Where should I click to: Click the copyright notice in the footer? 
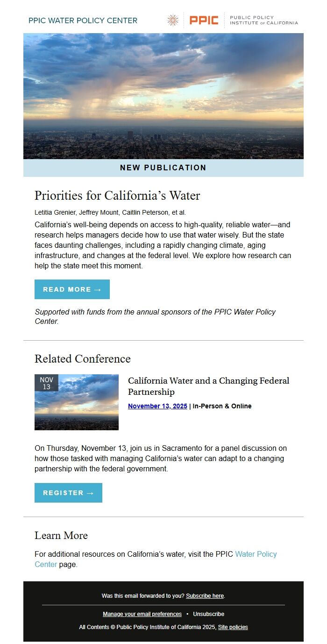coord(163,627)
